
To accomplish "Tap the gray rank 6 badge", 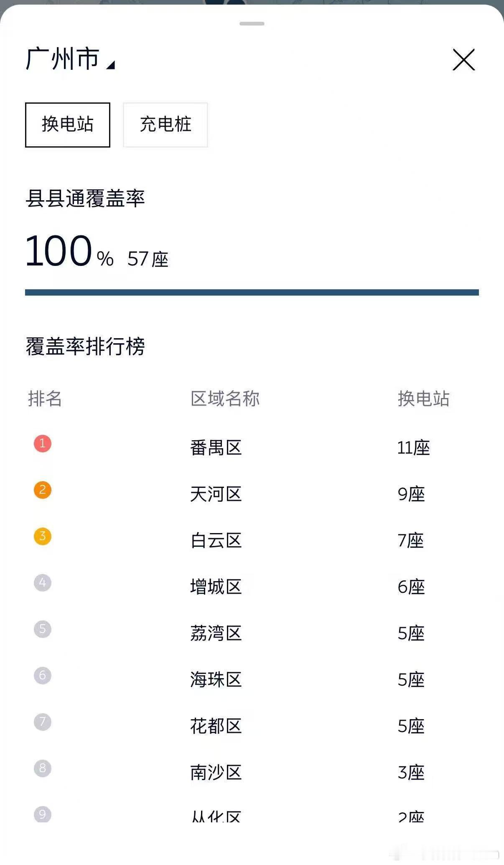I will coord(43,676).
